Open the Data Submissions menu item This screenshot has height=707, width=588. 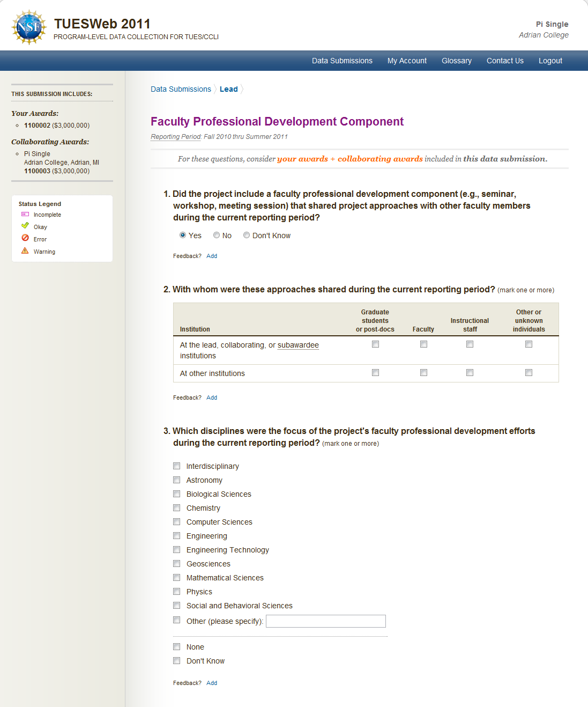click(x=342, y=61)
